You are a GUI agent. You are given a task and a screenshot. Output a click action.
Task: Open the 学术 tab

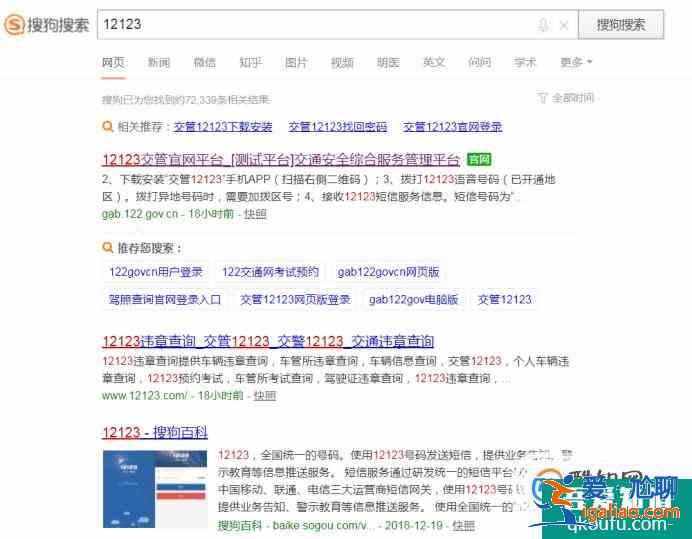coord(525,63)
